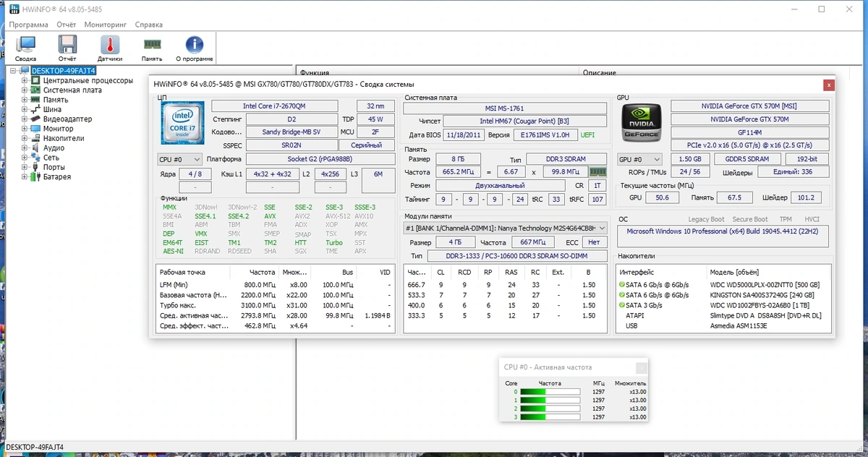Image resolution: width=868 pixels, height=457 pixels.
Task: Select the Сеть tree item label
Action: 51,157
